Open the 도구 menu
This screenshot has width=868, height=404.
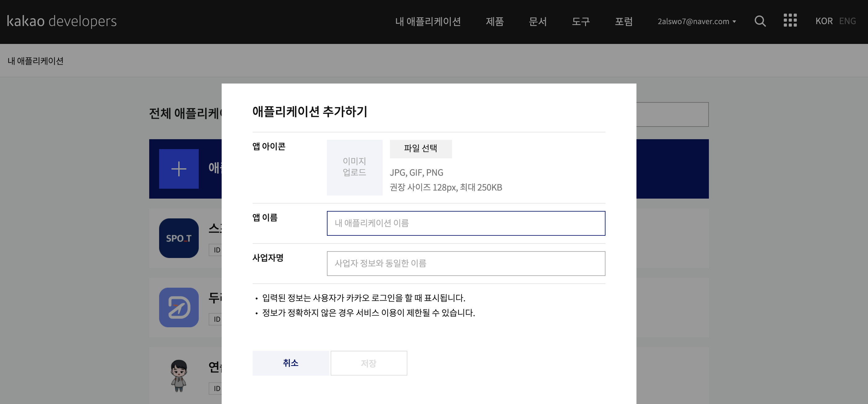point(581,22)
